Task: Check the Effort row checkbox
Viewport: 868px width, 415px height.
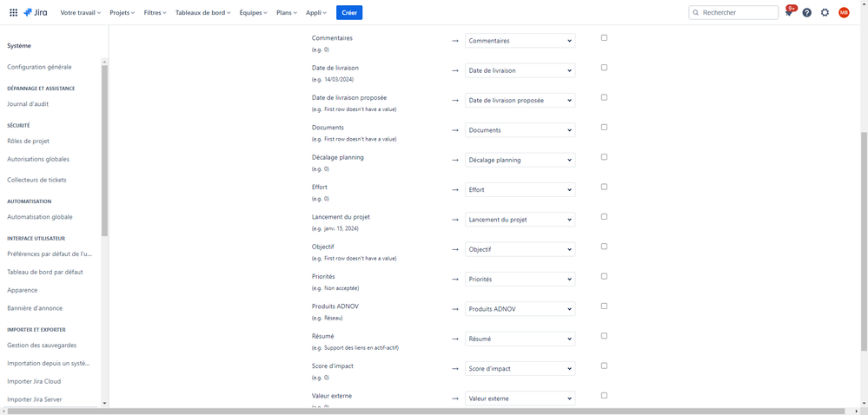Action: [x=604, y=187]
